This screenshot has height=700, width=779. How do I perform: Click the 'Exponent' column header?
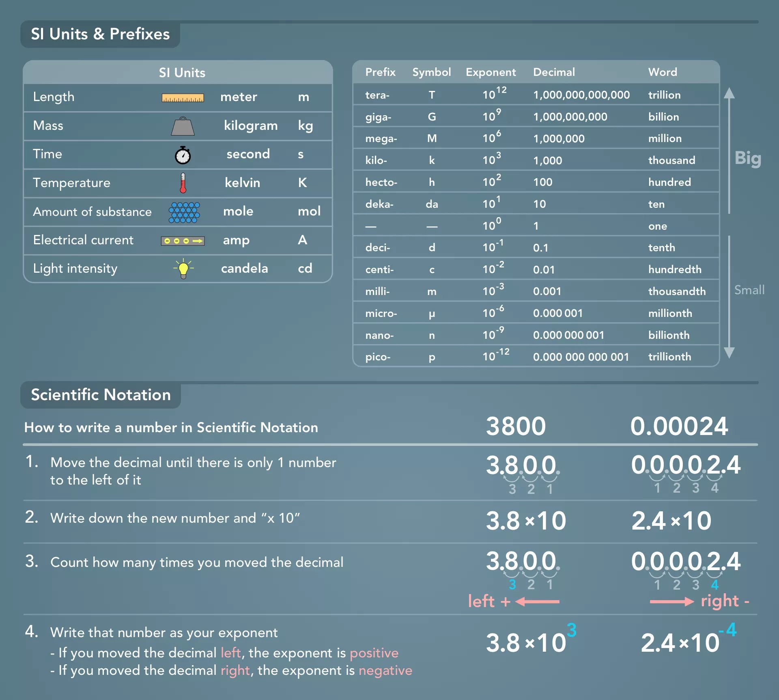pyautogui.click(x=491, y=72)
